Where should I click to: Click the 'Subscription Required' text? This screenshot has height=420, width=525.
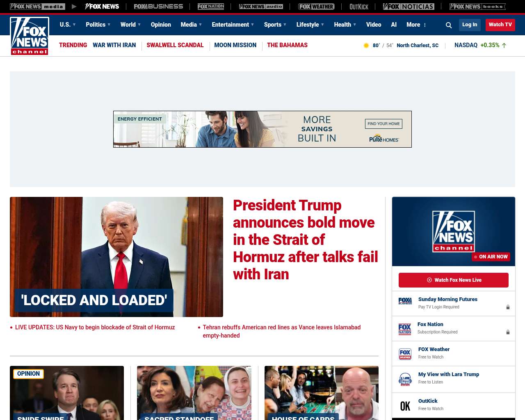point(438,332)
